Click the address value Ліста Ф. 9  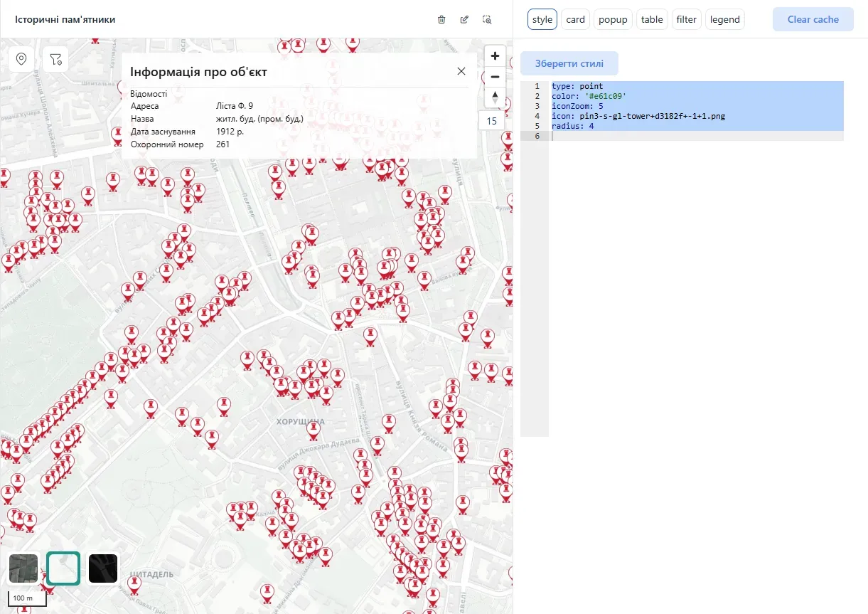235,106
